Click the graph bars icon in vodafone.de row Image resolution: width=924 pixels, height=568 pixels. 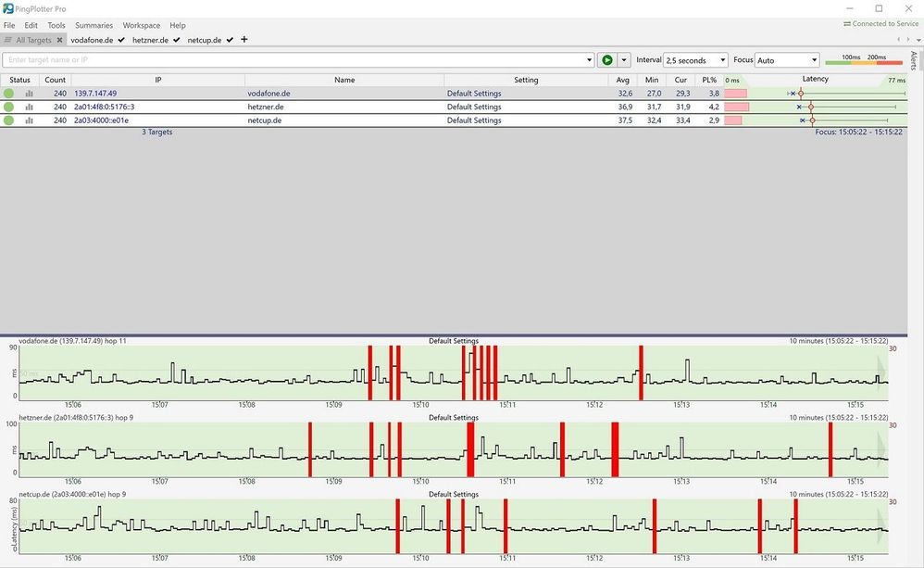29,94
